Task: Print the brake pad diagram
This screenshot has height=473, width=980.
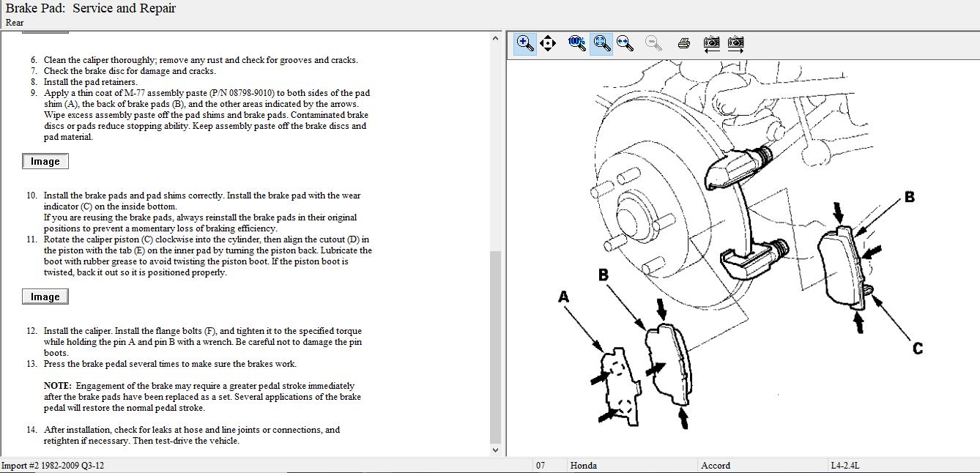Action: (x=684, y=43)
